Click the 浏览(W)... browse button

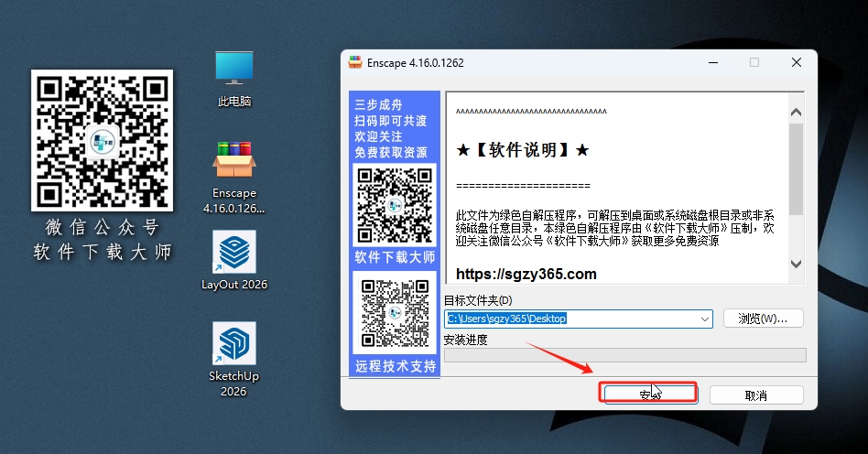tap(763, 319)
